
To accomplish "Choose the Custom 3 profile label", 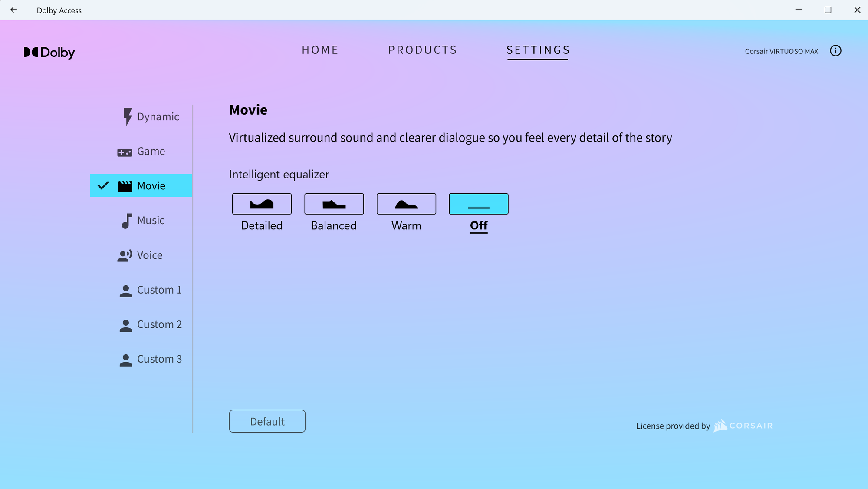I will 159,359.
